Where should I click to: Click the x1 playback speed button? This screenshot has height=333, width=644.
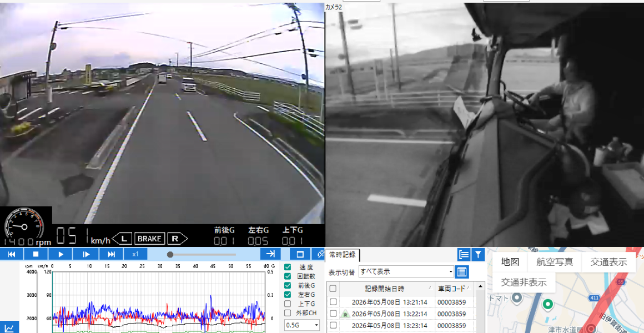[x=135, y=254]
